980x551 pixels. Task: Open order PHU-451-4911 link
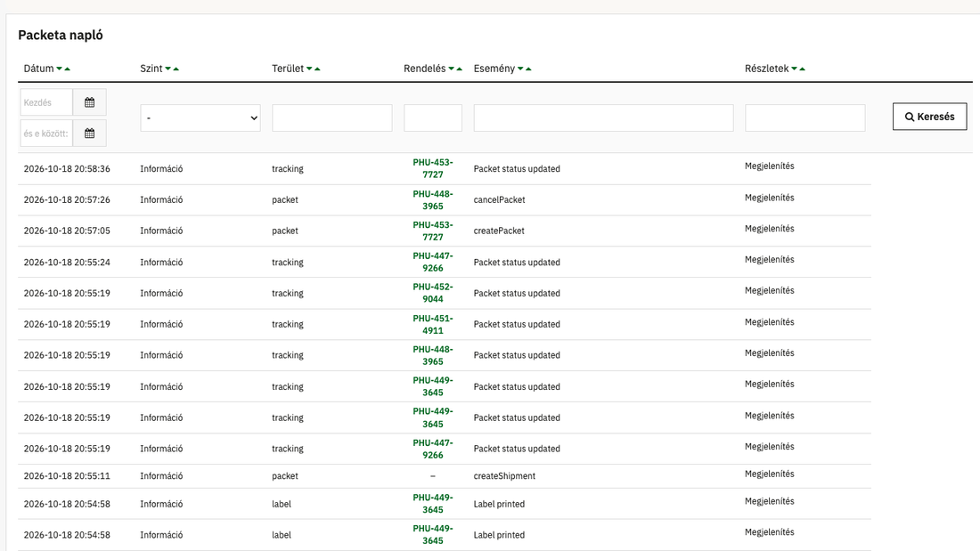click(432, 324)
